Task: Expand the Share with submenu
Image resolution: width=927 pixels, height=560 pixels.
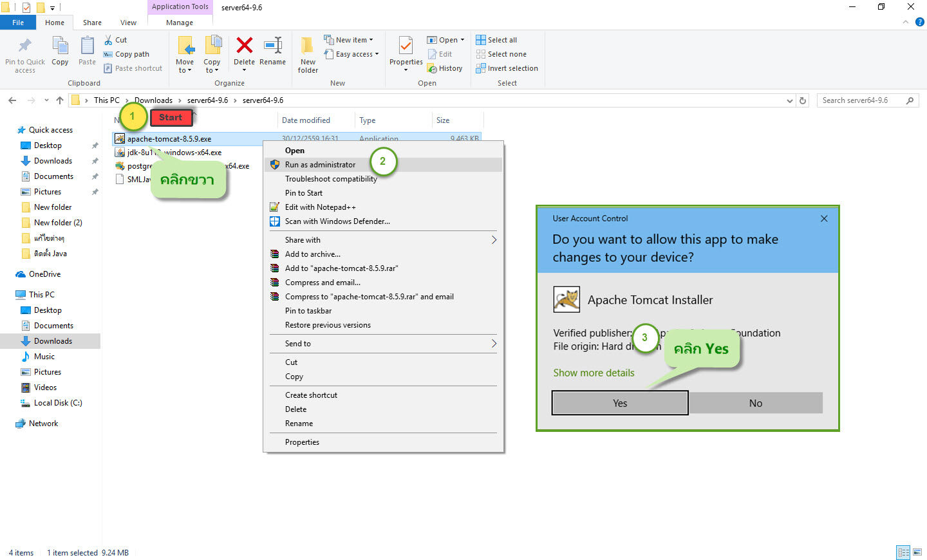Action: pos(384,240)
